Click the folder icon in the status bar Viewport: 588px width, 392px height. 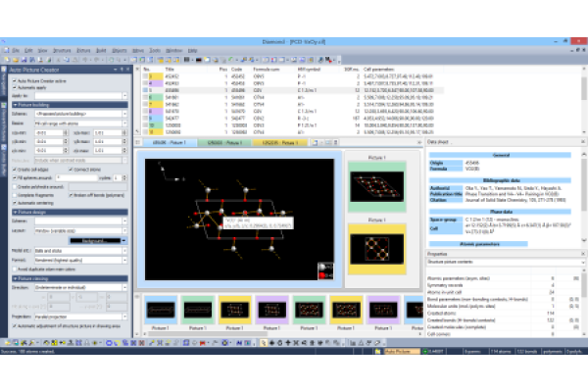pyautogui.click(x=377, y=352)
